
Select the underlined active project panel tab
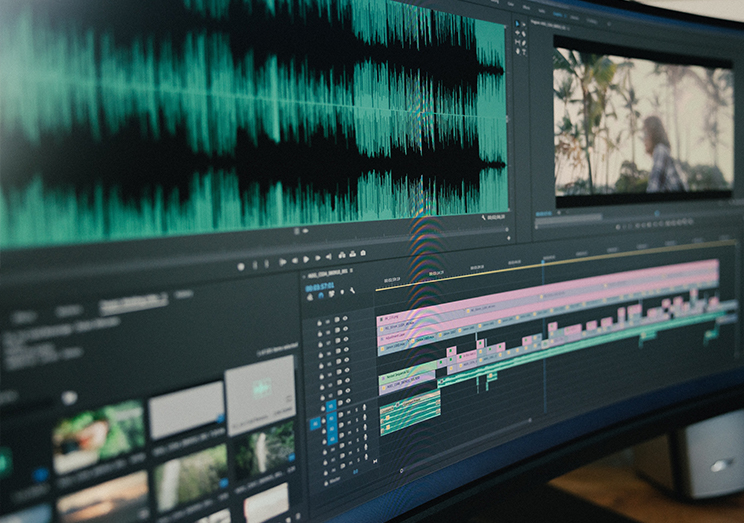[133, 298]
